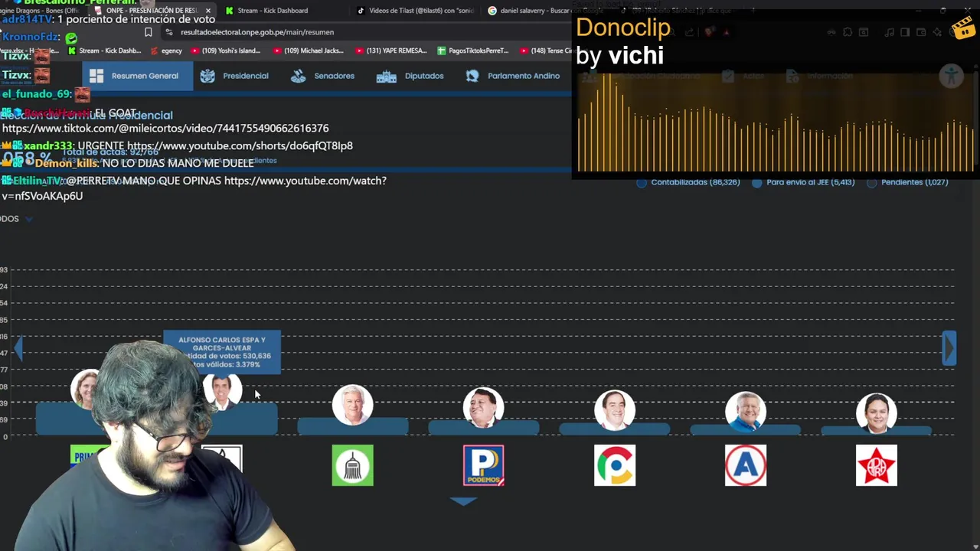Viewport: 980px width, 551px height.
Task: Click the white-haired candidate photo above broom logo
Action: coord(353,405)
